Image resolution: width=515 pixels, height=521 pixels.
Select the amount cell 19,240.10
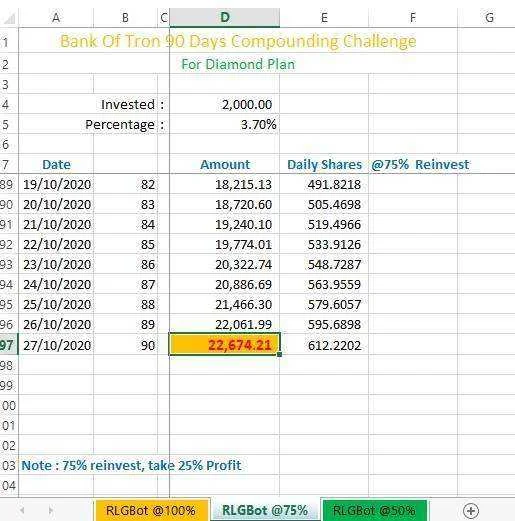(225, 224)
